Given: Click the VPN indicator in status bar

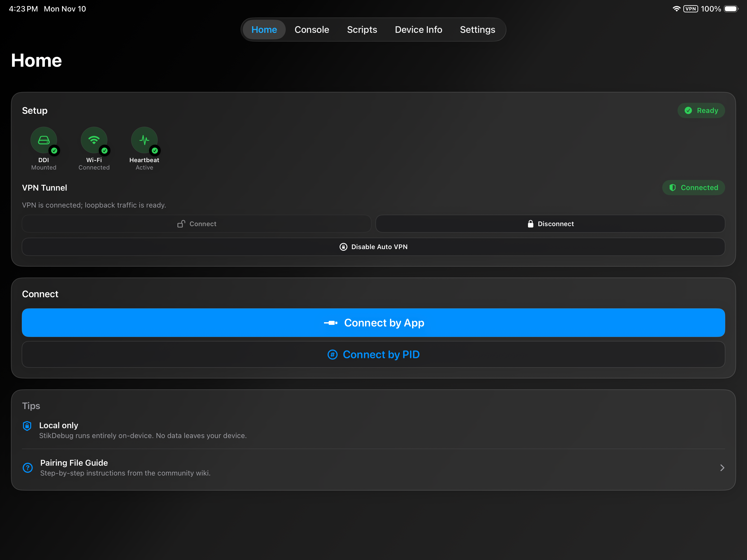Looking at the screenshot, I should pyautogui.click(x=690, y=9).
